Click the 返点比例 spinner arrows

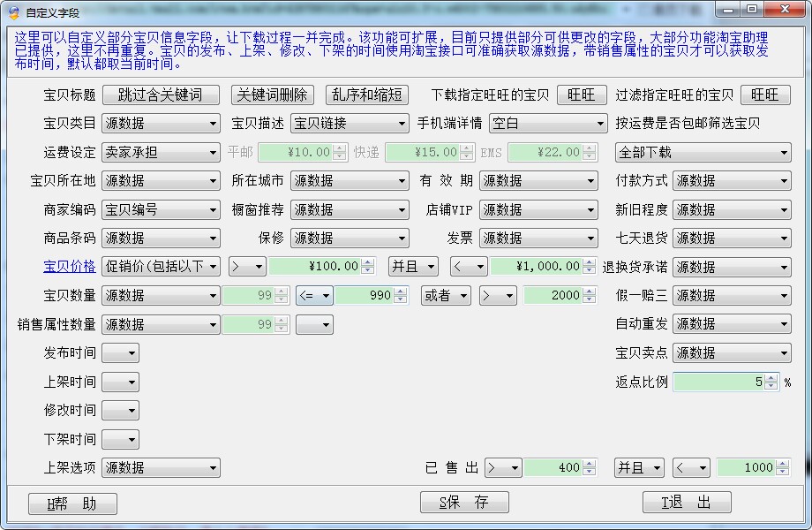pos(771,382)
